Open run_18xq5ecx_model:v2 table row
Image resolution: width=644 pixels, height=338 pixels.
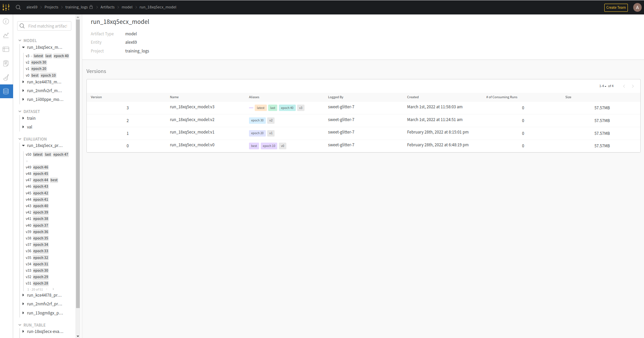click(363, 121)
